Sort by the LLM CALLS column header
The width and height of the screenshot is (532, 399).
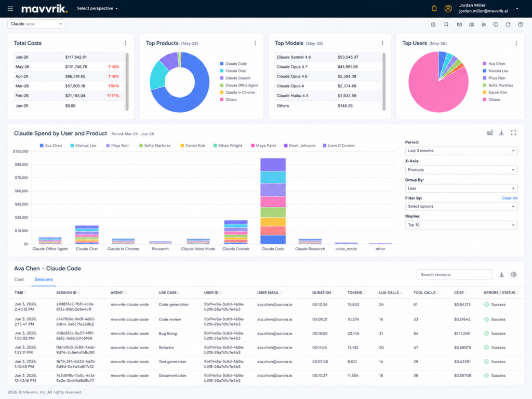[x=390, y=292]
